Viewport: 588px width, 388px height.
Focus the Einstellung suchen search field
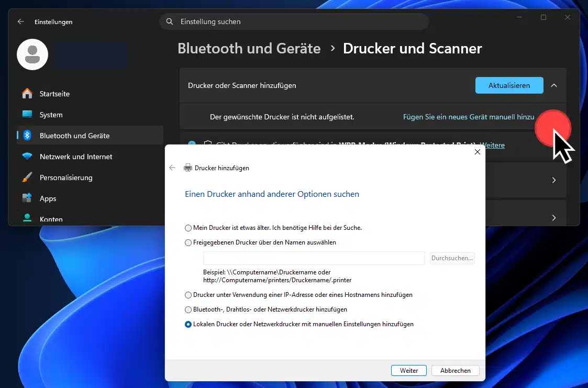tap(294, 22)
